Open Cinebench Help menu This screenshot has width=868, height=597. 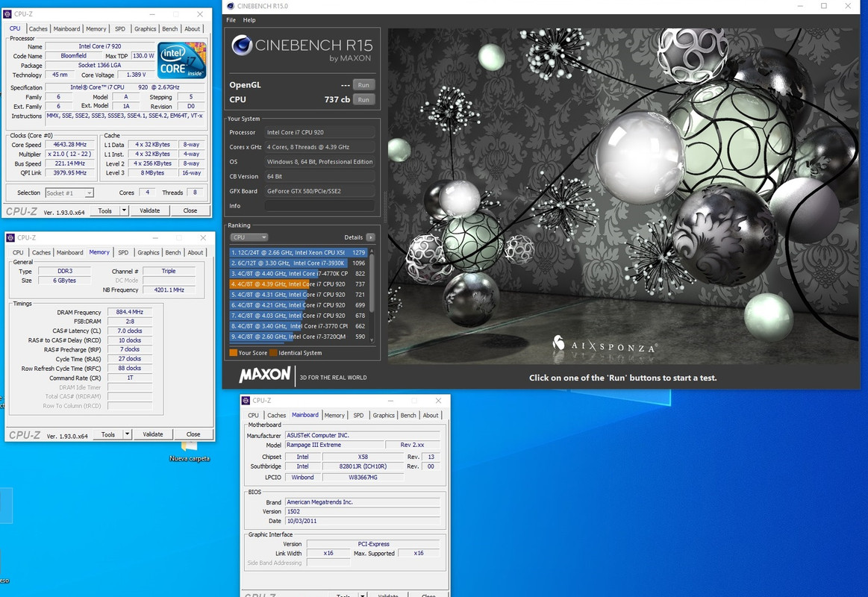pyautogui.click(x=249, y=20)
